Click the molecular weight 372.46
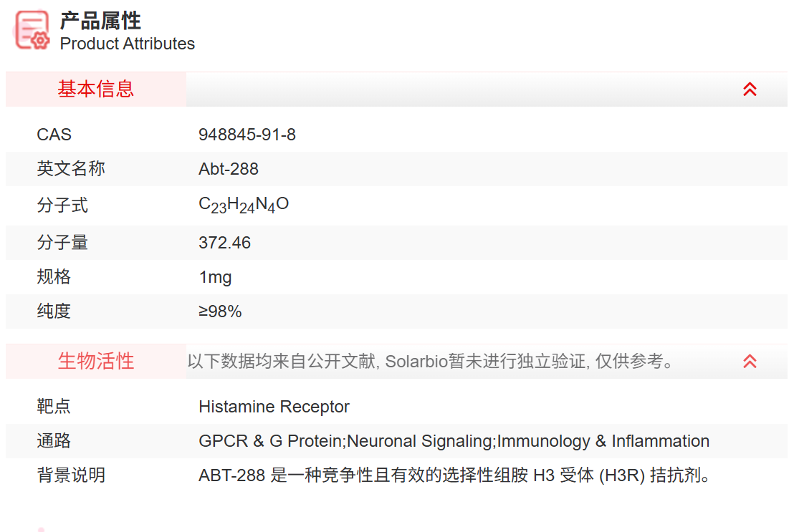794x532 pixels. click(x=225, y=243)
